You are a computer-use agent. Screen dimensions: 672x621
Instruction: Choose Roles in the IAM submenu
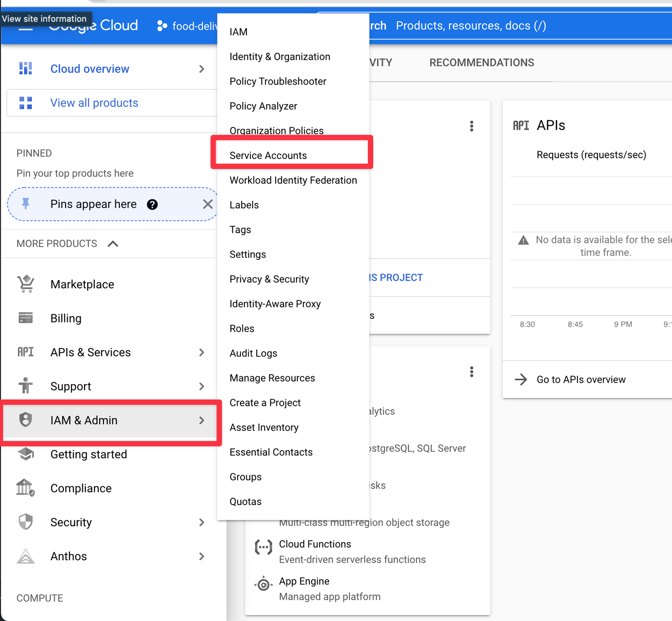[242, 328]
